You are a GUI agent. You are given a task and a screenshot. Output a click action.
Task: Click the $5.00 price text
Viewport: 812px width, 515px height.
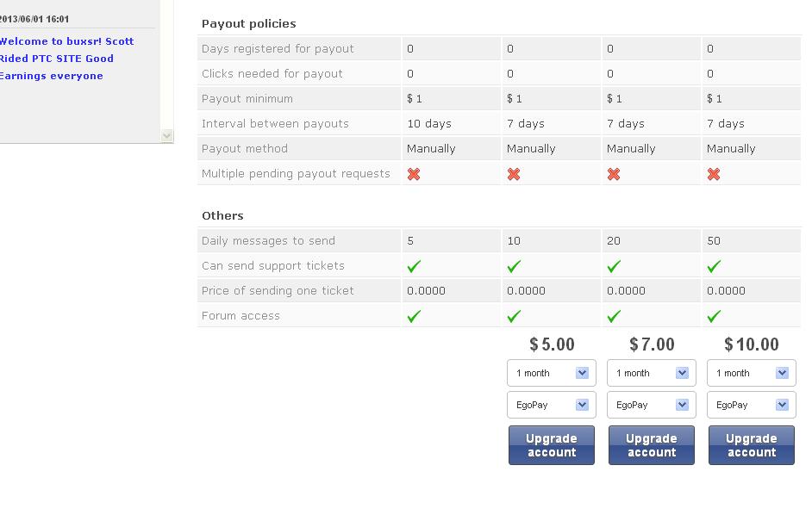pyautogui.click(x=552, y=344)
